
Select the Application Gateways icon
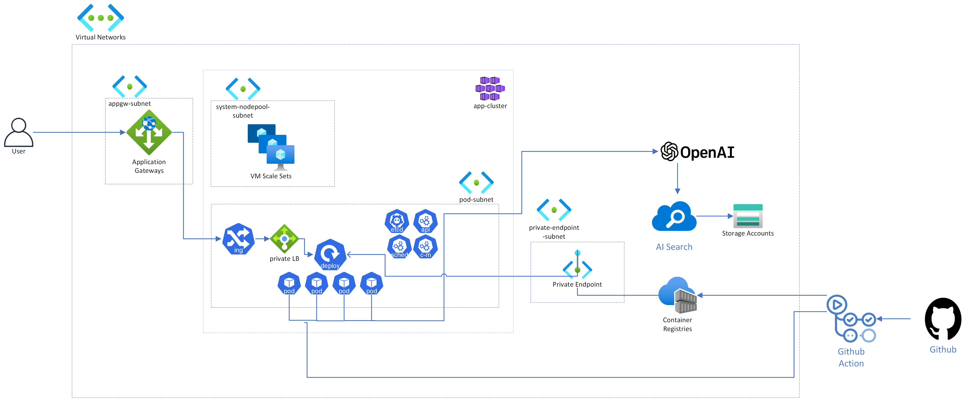149,132
